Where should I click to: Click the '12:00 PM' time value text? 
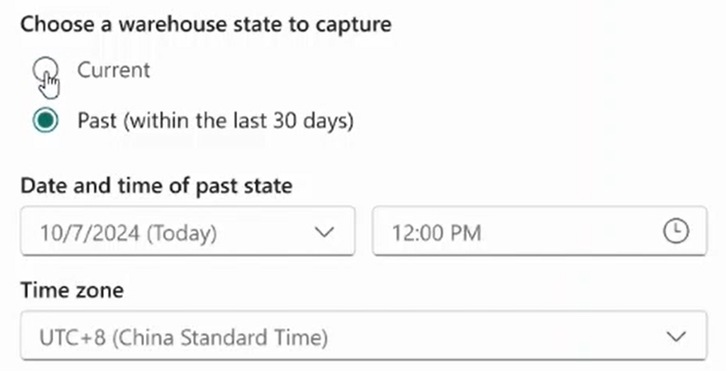[437, 233]
